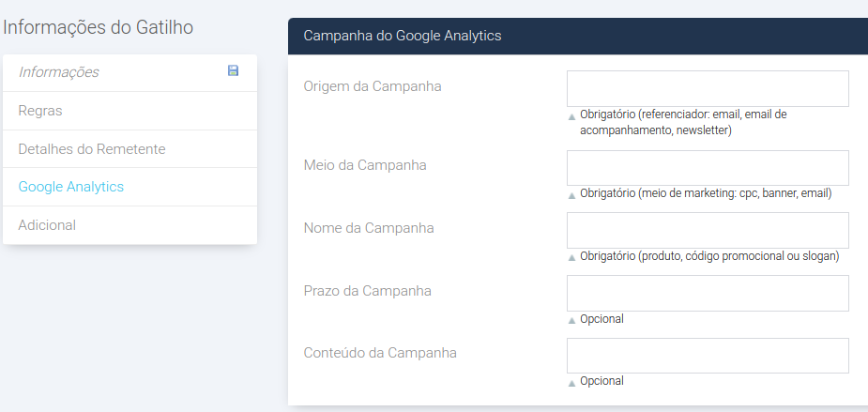The width and height of the screenshot is (868, 412).
Task: Open the Adicional section
Action: tap(47, 225)
